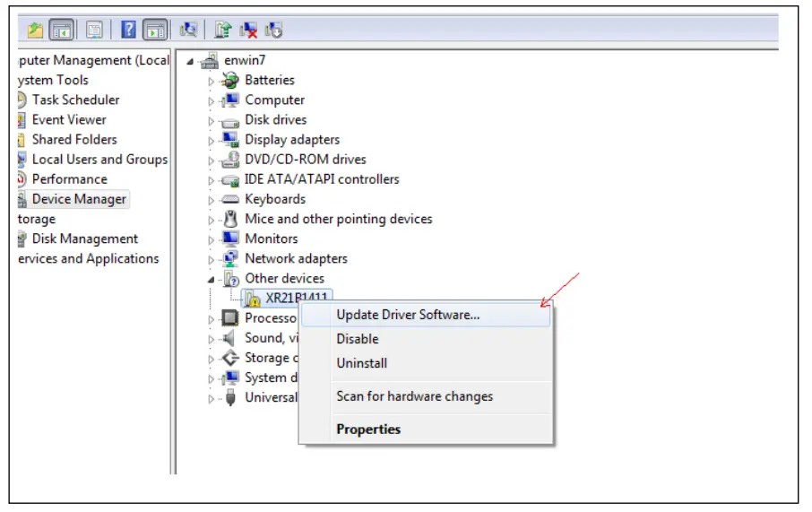Expand the Display adapters node

click(211, 141)
